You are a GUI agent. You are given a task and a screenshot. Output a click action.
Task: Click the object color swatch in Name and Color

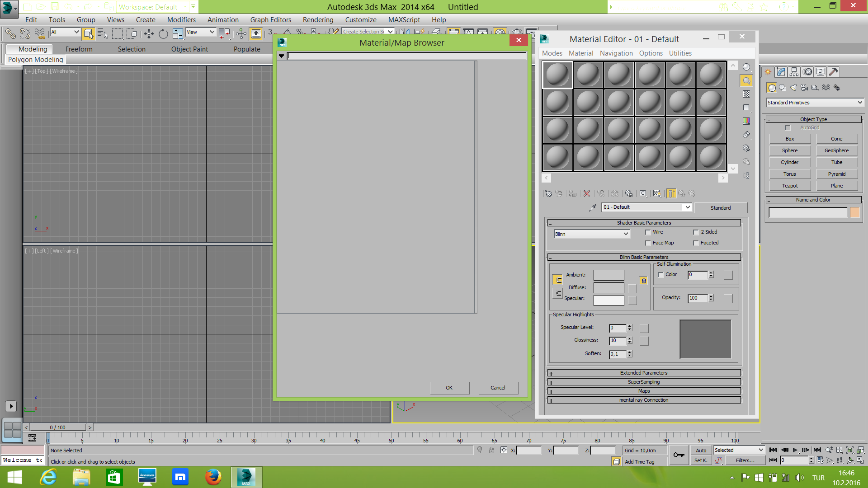(854, 212)
